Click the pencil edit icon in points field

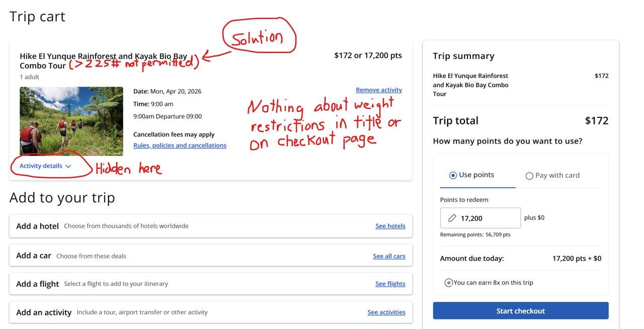point(452,218)
